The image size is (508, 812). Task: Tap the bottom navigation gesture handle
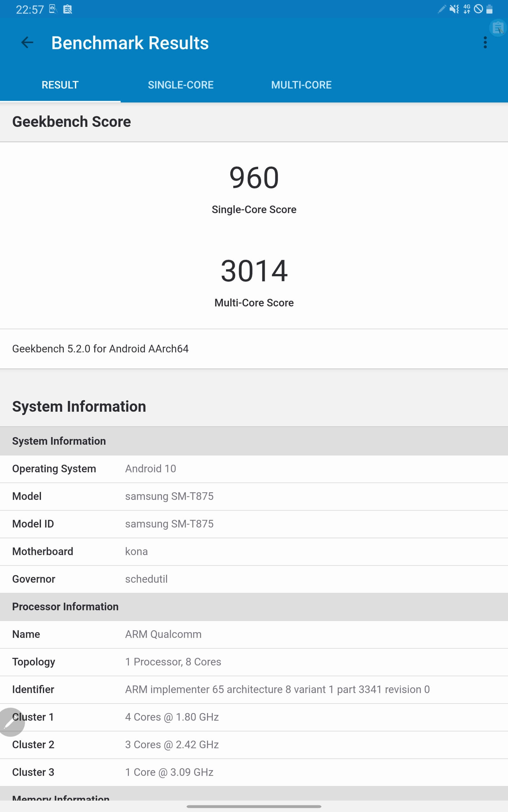point(254,806)
